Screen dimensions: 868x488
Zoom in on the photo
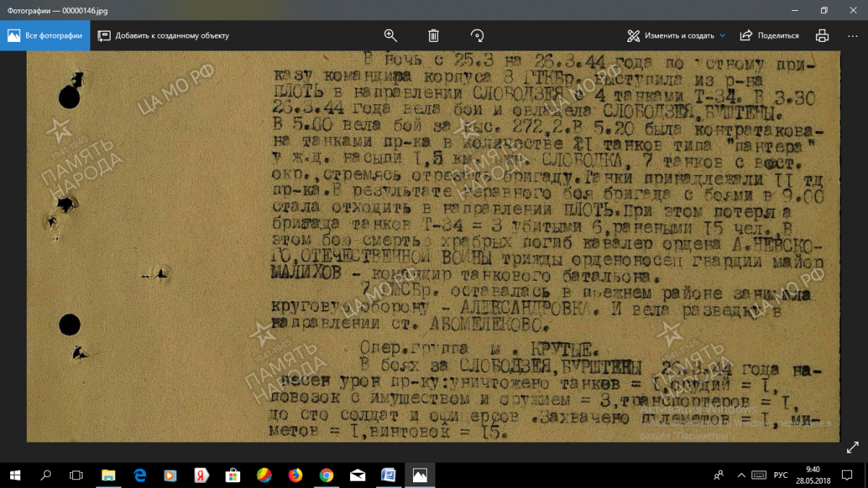(x=391, y=35)
